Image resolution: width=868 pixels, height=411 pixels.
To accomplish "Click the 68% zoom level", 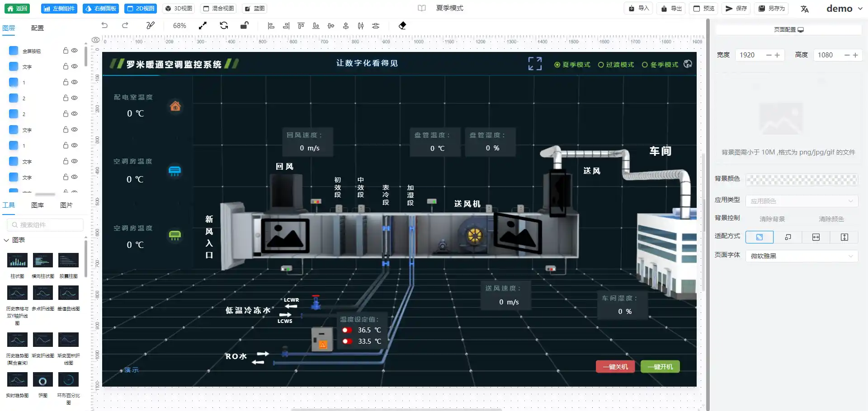I will [179, 26].
